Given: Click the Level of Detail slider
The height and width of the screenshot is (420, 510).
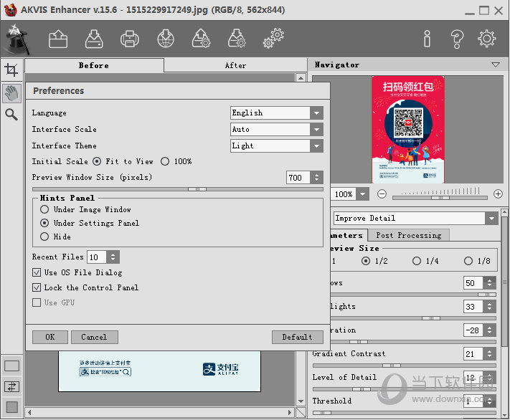Looking at the screenshot, I should point(405,389).
